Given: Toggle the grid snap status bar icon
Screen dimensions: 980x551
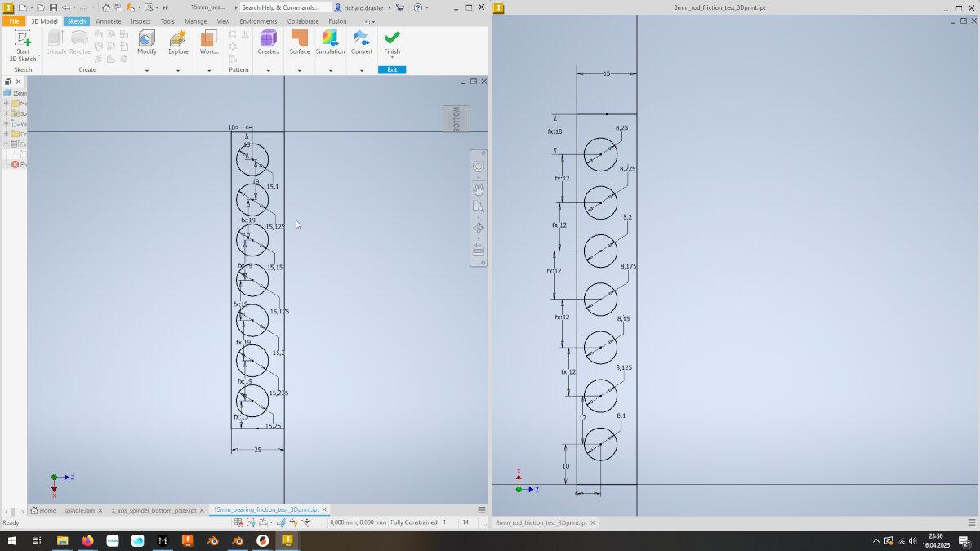Looking at the screenshot, I should (238, 522).
